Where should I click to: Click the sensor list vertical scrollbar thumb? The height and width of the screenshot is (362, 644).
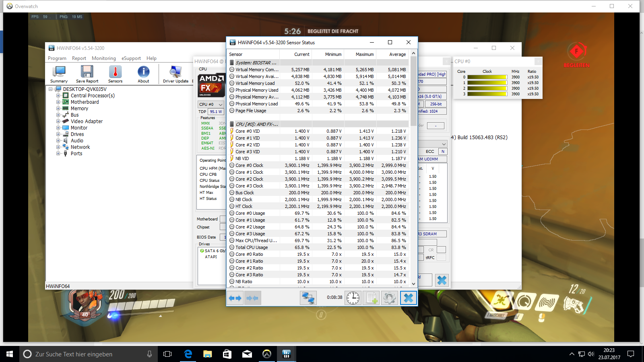[413, 91]
